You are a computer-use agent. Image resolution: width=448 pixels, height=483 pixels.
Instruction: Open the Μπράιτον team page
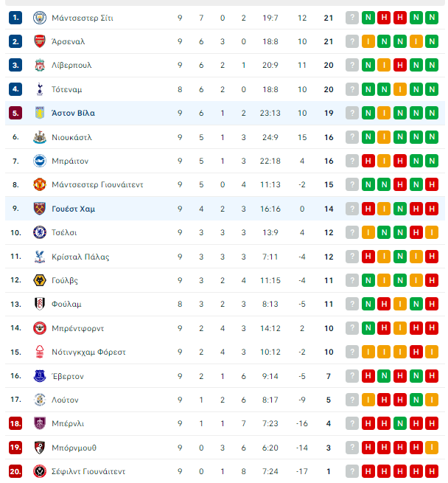[x=70, y=161]
